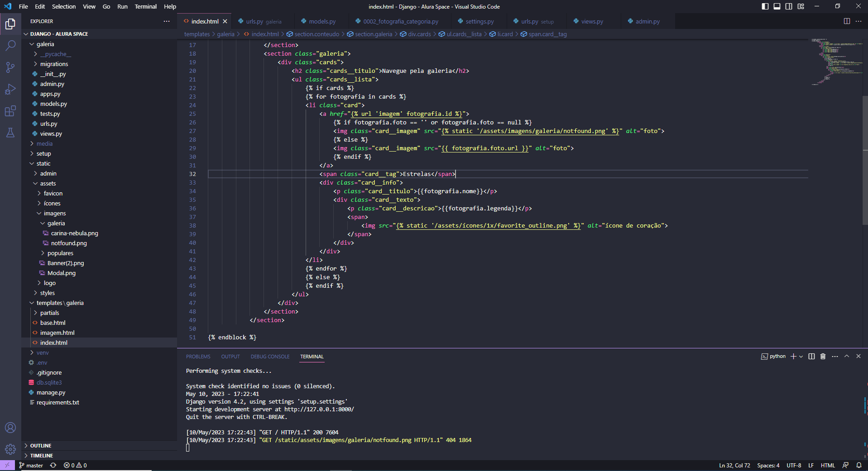Switch to Output panel tab
This screenshot has height=471, width=868.
click(230, 357)
